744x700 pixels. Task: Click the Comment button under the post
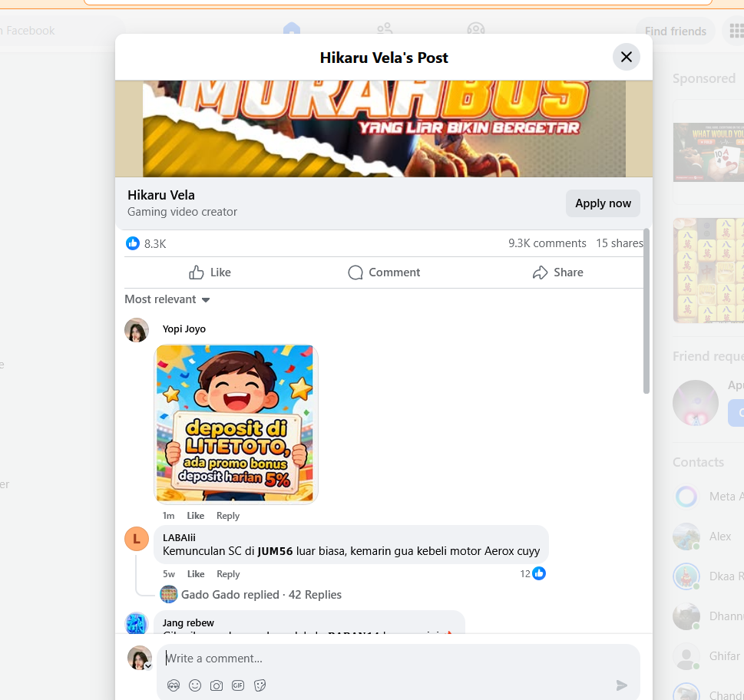[x=384, y=272]
